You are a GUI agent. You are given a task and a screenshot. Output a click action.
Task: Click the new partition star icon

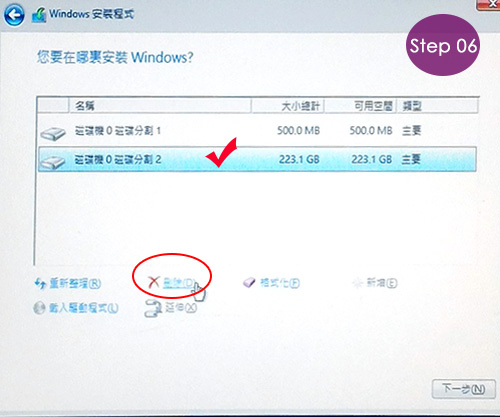(357, 283)
